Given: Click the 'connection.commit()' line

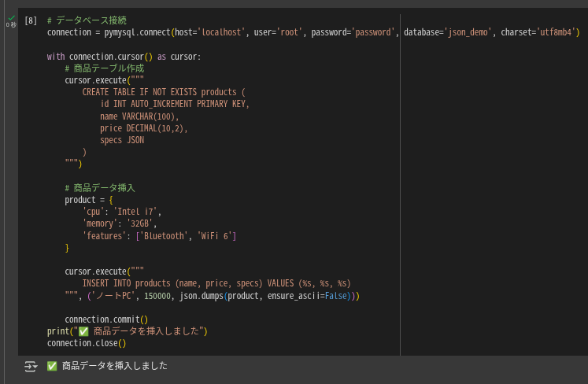Looking at the screenshot, I should coord(106,319).
